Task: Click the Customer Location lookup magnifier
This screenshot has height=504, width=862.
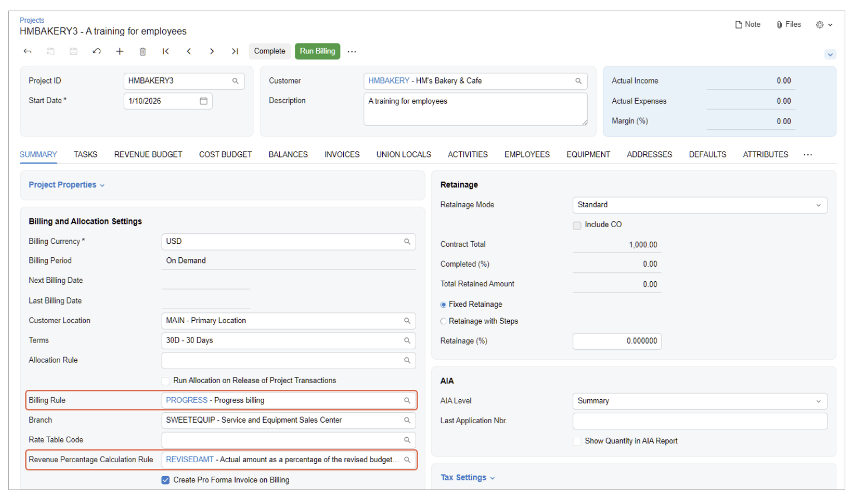Action: (x=407, y=321)
